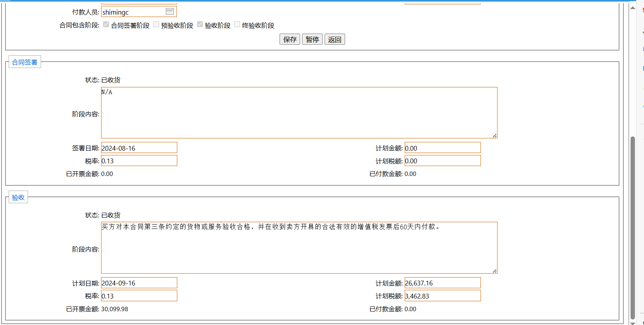Click the 付款人员 field containing shimingc
The width and height of the screenshot is (644, 325).
pos(139,12)
